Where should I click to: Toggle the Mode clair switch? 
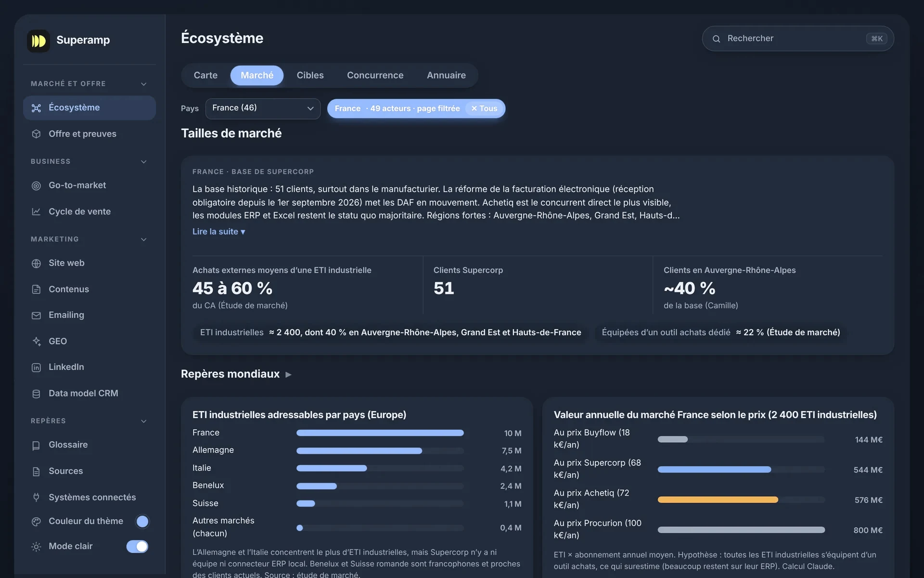click(137, 546)
